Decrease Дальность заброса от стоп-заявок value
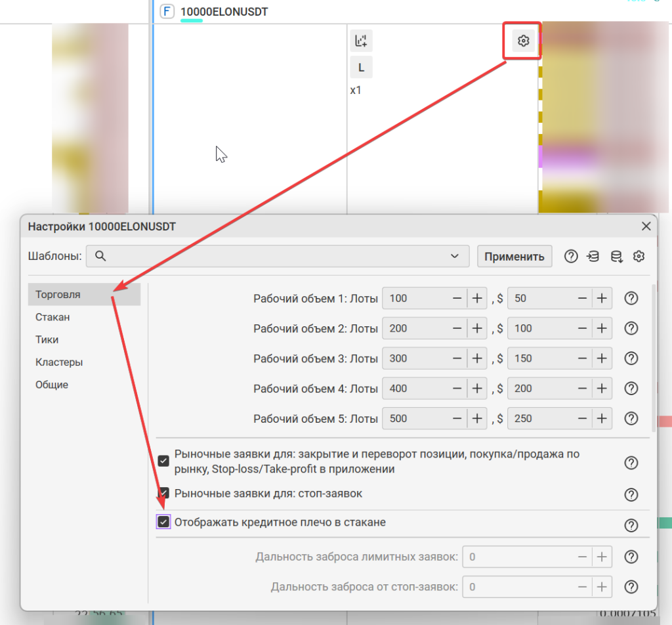 point(582,587)
